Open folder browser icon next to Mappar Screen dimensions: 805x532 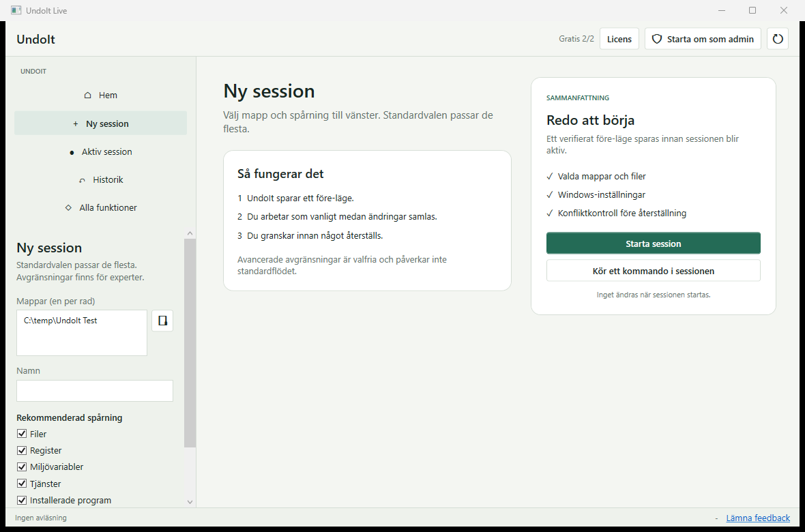point(162,321)
